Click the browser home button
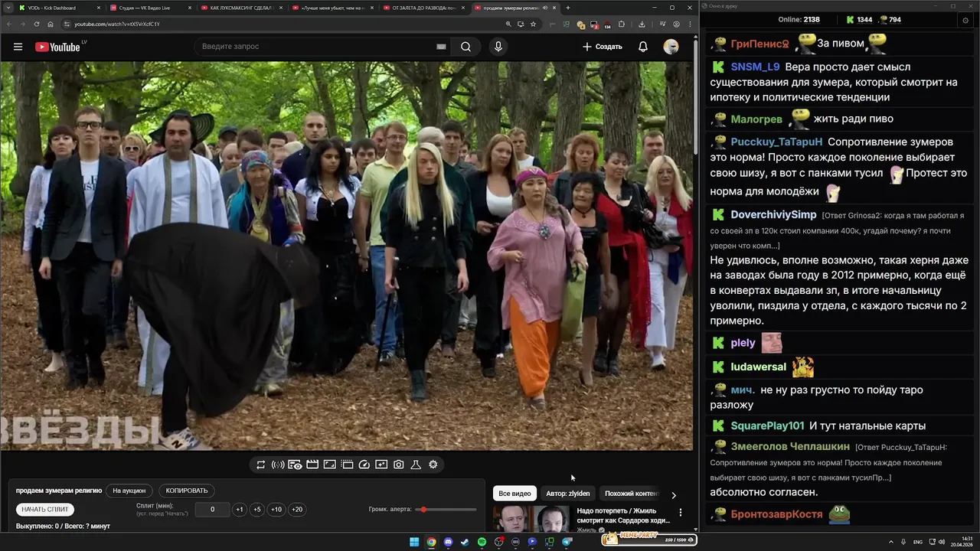The image size is (980, 551). coord(51,24)
